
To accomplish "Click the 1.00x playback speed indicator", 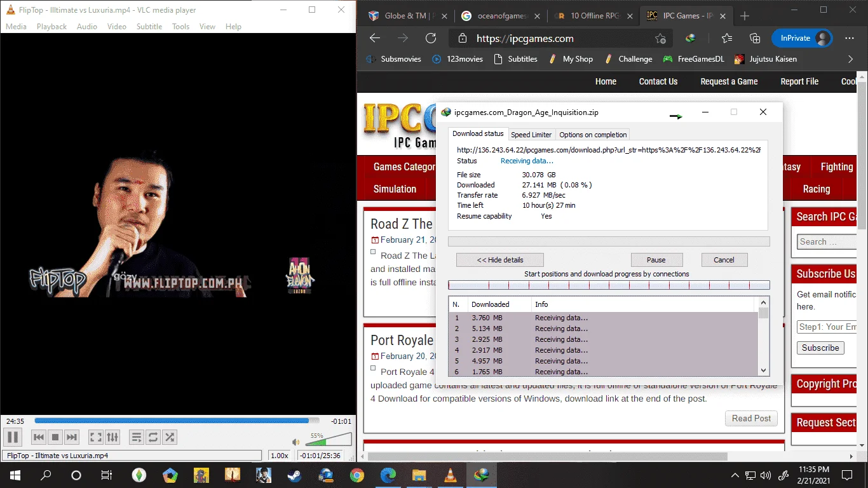I will (279, 456).
